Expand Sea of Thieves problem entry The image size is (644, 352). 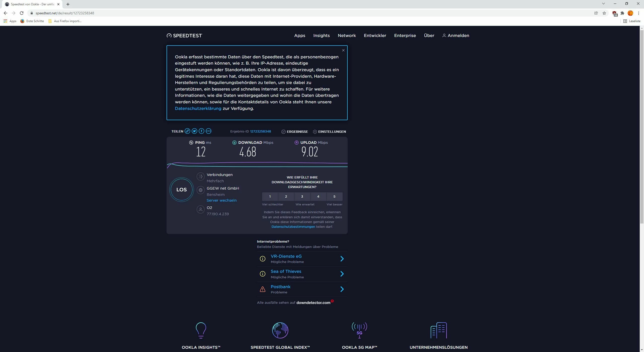(x=342, y=274)
